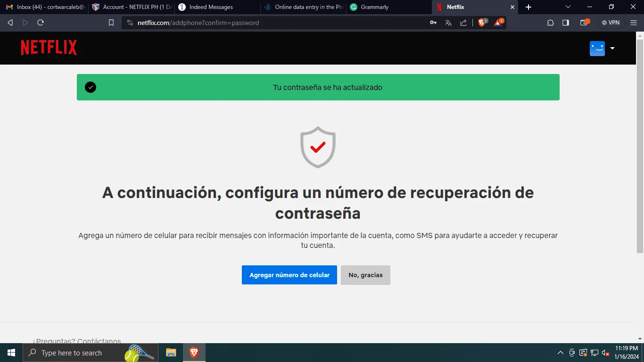Show hidden tray icons chevron

561,353
